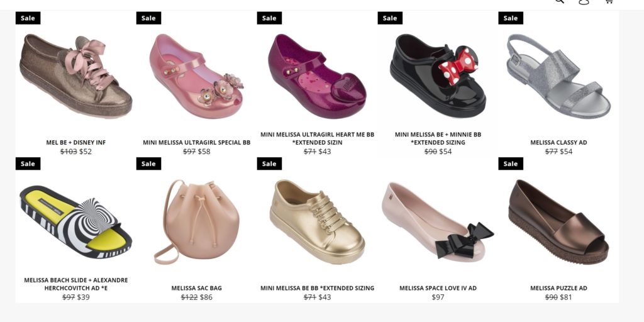View the gold Mini Melissa Be sneaker image

click(317, 222)
